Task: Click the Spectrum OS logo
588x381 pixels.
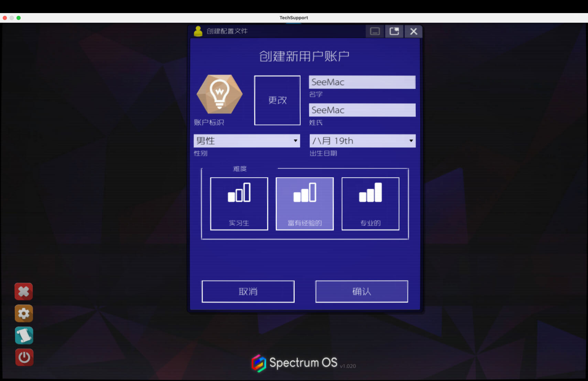Action: point(259,363)
